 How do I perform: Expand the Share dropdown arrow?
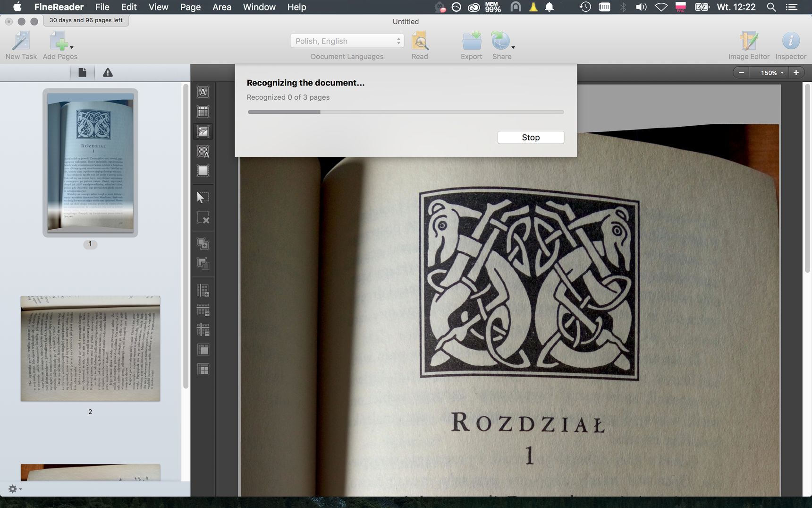click(513, 47)
